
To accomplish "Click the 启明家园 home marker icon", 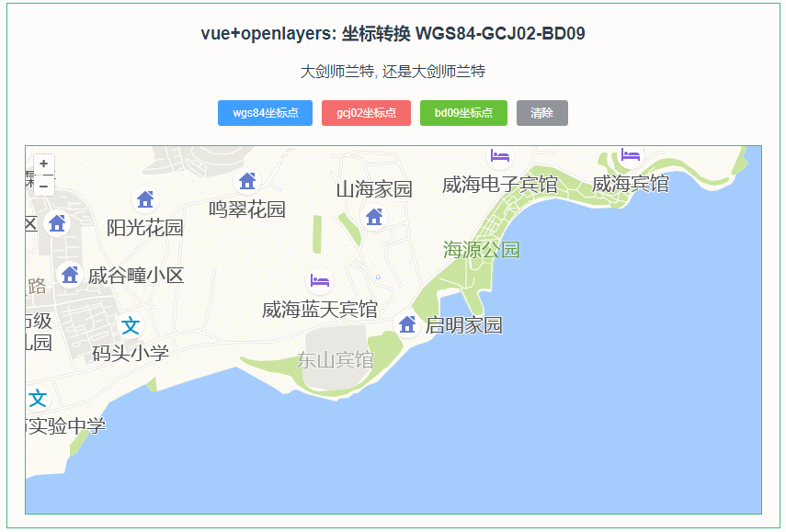I will point(406,323).
